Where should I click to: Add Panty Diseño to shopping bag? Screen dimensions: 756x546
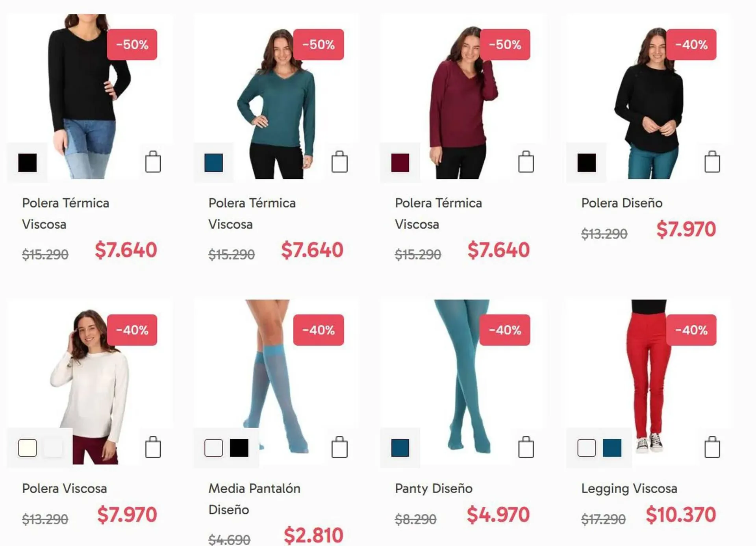point(526,447)
